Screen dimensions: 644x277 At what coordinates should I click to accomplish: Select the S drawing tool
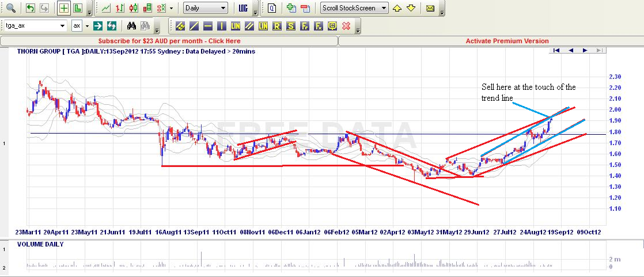(x=291, y=26)
